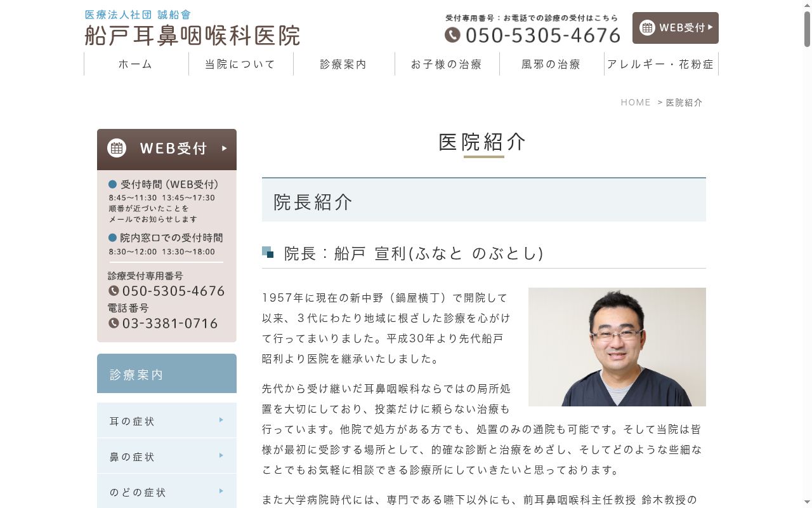Open the ホーム menu item
Viewport: 812px width, 508px height.
click(x=136, y=64)
